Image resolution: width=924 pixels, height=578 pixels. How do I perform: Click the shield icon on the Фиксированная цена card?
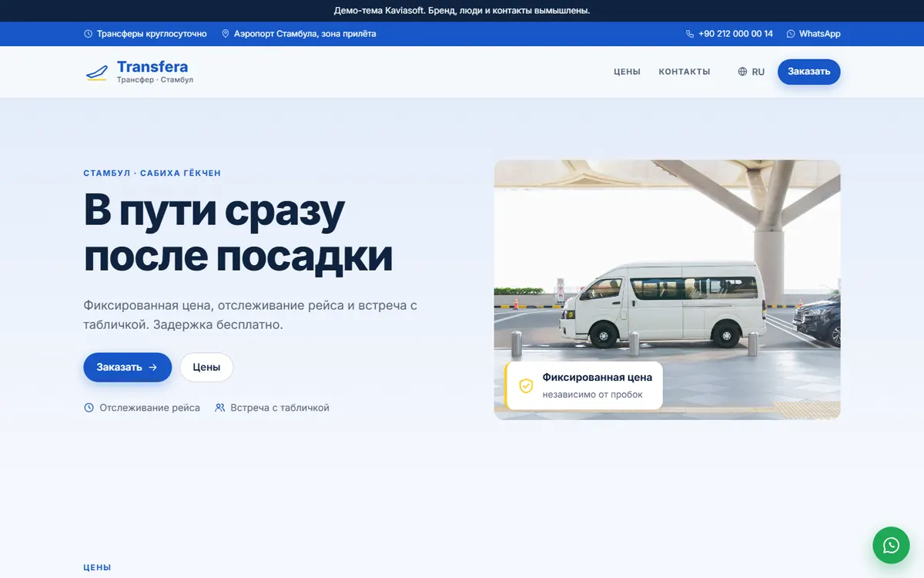(x=526, y=385)
